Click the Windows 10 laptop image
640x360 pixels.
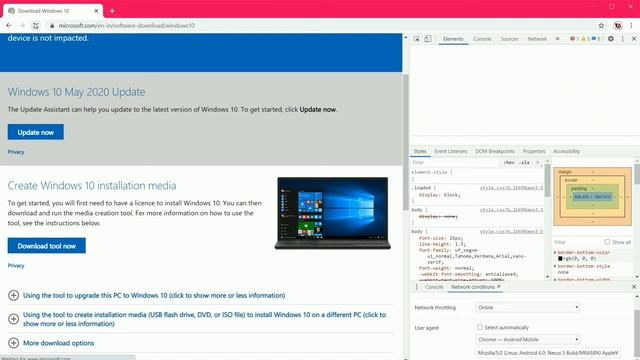(333, 213)
